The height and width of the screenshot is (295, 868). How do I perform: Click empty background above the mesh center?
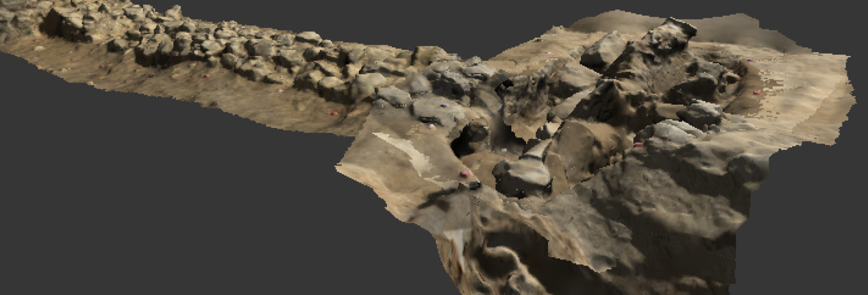pyautogui.click(x=441, y=22)
